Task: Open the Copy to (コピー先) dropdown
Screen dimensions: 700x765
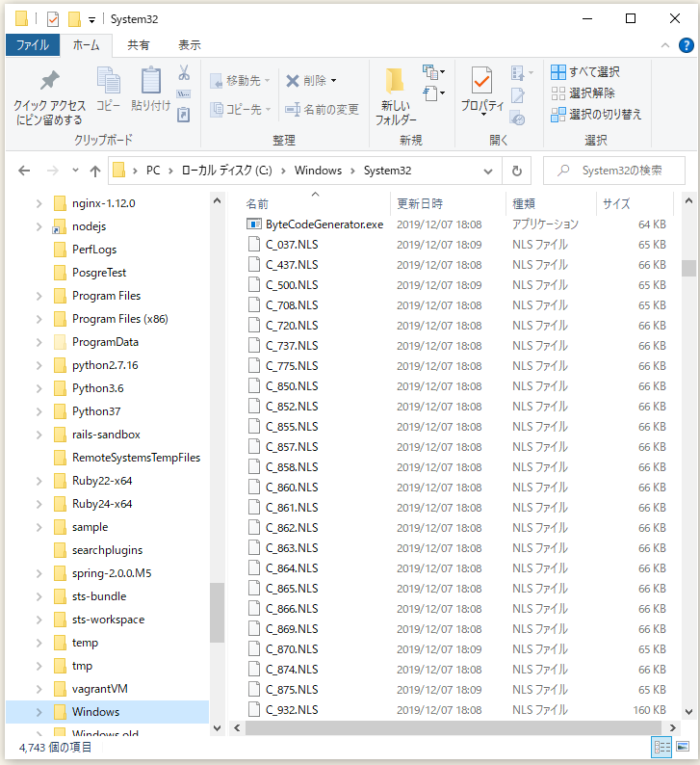Action: [x=240, y=109]
